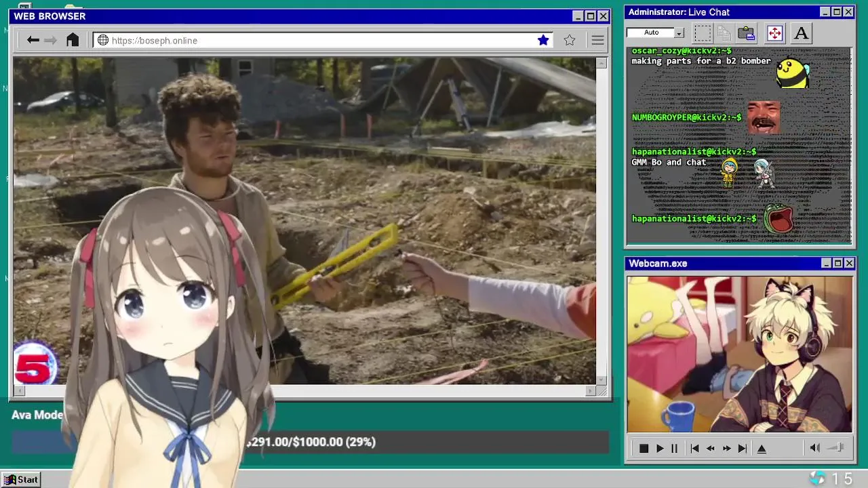Click the 'GMM Bo and chat' message
The height and width of the screenshot is (488, 868).
tap(669, 162)
